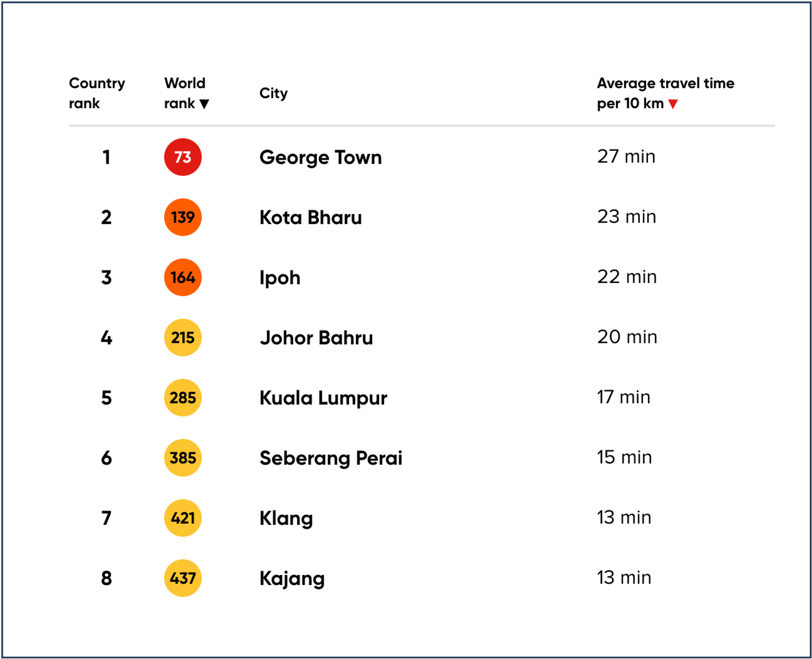
Task: Click Kajang's 13 min travel time
Action: point(624,578)
